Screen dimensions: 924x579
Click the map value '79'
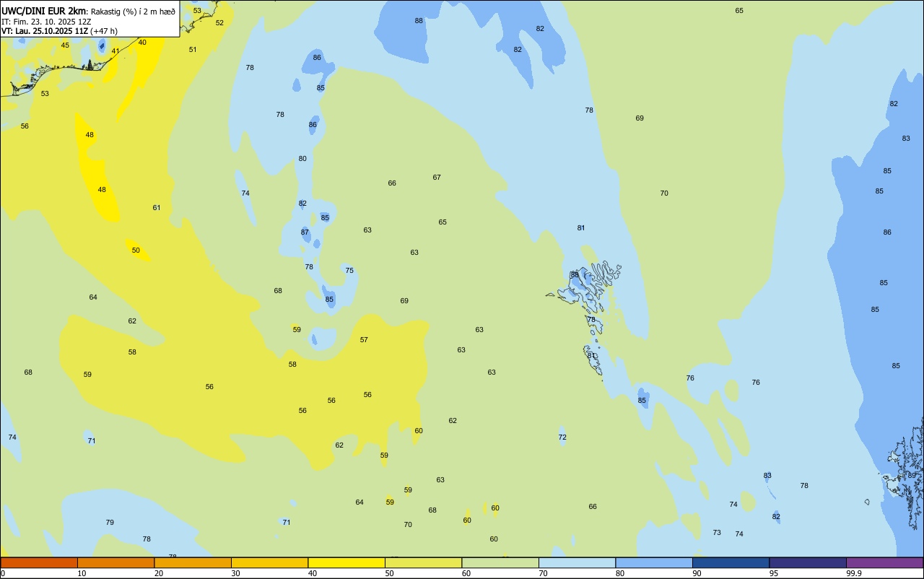pyautogui.click(x=110, y=523)
